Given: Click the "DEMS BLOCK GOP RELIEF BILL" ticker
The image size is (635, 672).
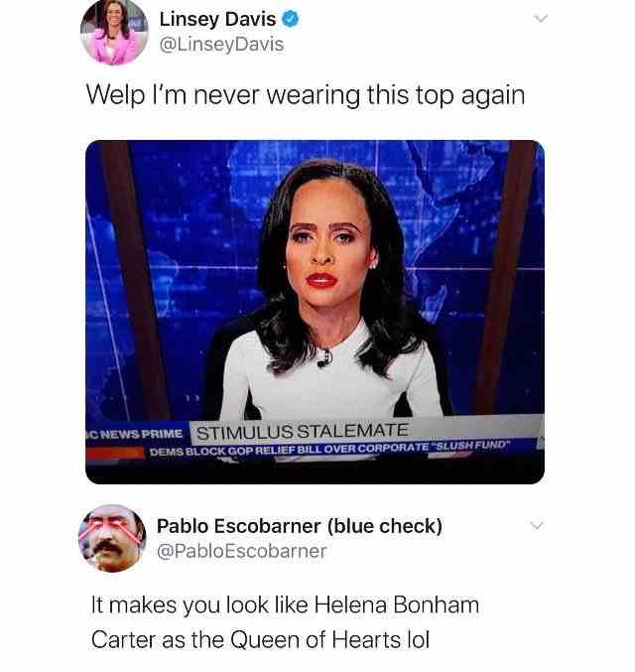Looking at the screenshot, I should point(329,449).
